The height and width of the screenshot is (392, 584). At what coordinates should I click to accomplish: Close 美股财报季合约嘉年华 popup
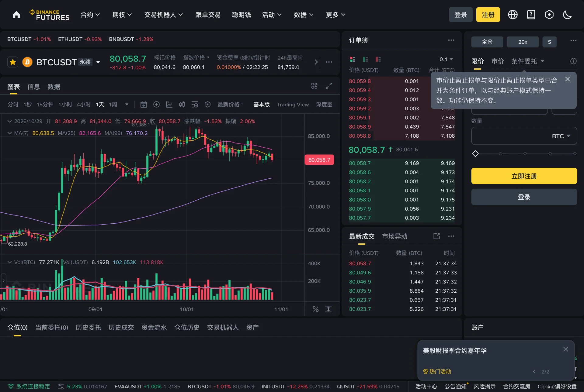(x=566, y=349)
